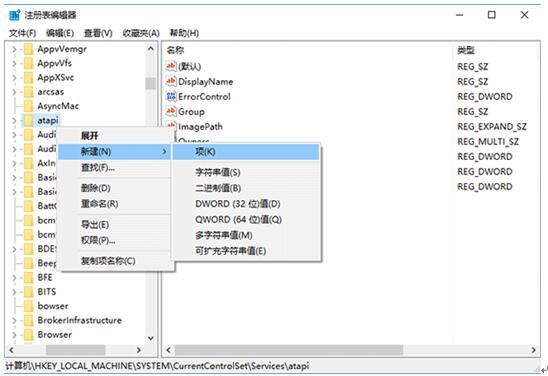Screen dimensions: 548x376
Task: Open the 收藏夹(A) menu
Action: [141, 33]
